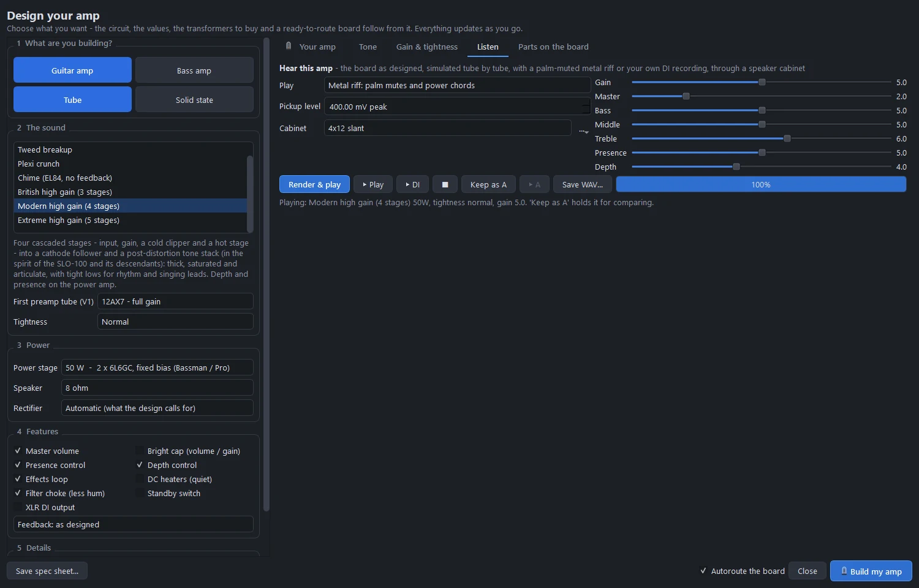Click the Render & play button
Viewport: 919px width, 588px height.
click(314, 184)
